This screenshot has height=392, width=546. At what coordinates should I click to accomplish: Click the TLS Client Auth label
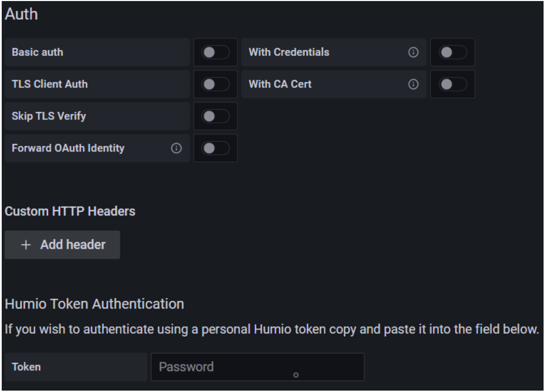point(50,84)
